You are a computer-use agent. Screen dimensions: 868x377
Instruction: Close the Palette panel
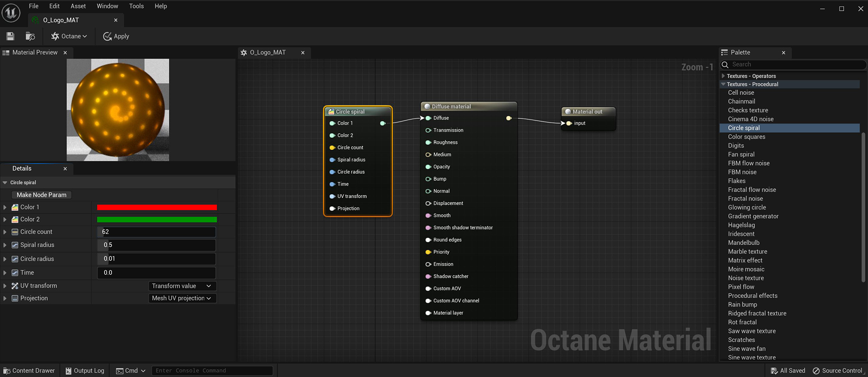783,52
